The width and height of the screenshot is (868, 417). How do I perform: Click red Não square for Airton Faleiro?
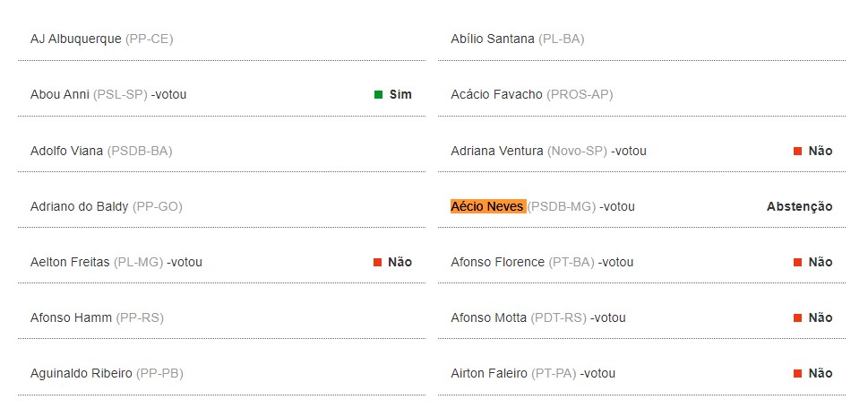pos(797,373)
